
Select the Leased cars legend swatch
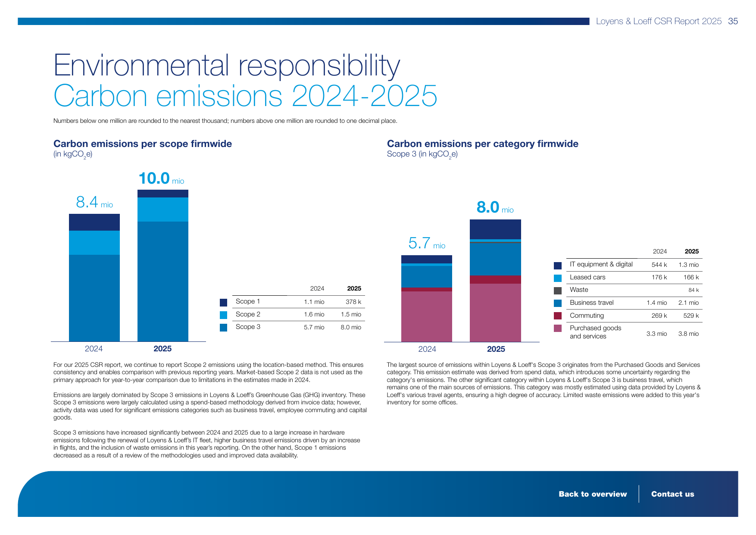tap(558, 278)
